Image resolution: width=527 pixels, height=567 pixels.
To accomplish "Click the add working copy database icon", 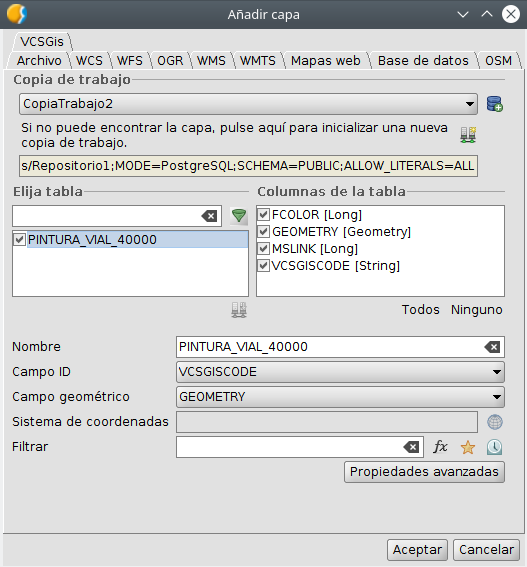I will pos(494,104).
